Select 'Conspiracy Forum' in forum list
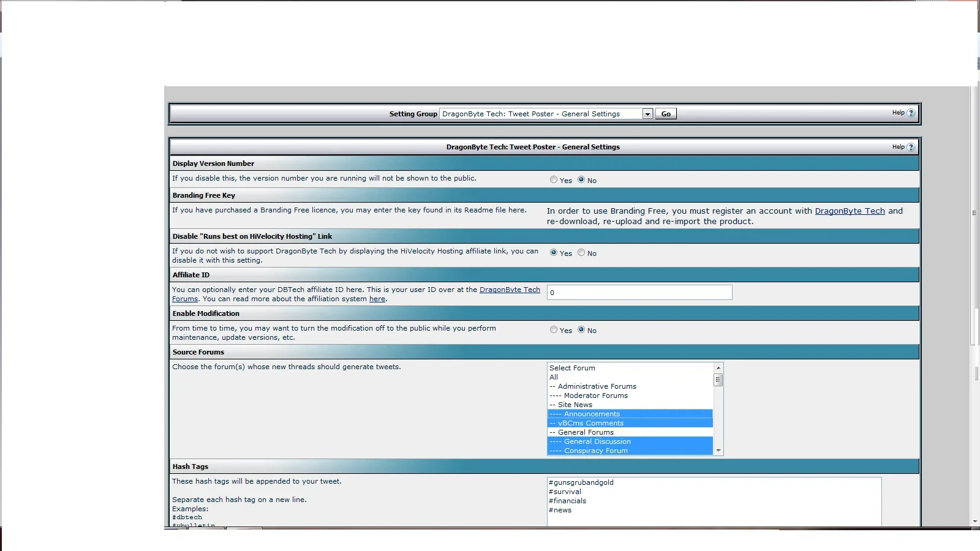The height and width of the screenshot is (551, 980). pos(630,451)
